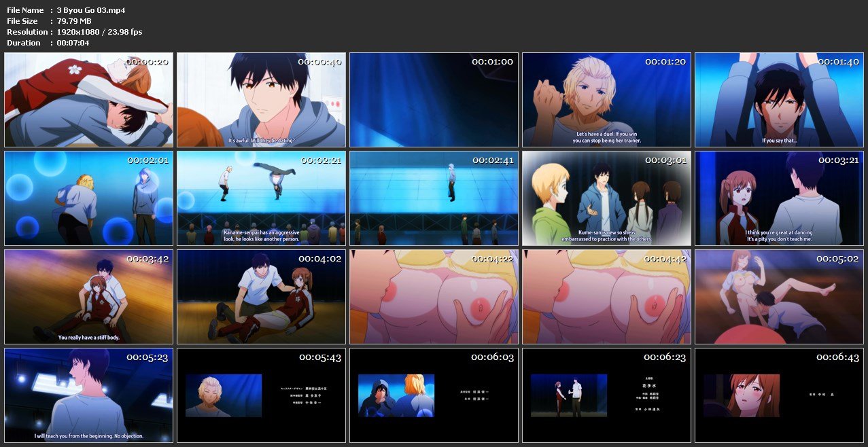Viewport: 868px width, 447px height.
Task: Click the 'File Size' label
Action: pos(23,21)
